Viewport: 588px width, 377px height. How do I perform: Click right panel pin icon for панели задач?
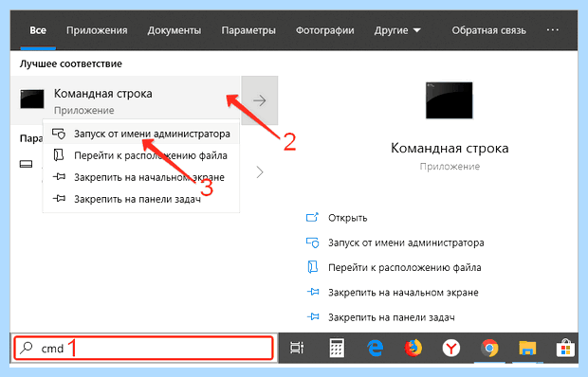pyautogui.click(x=313, y=316)
